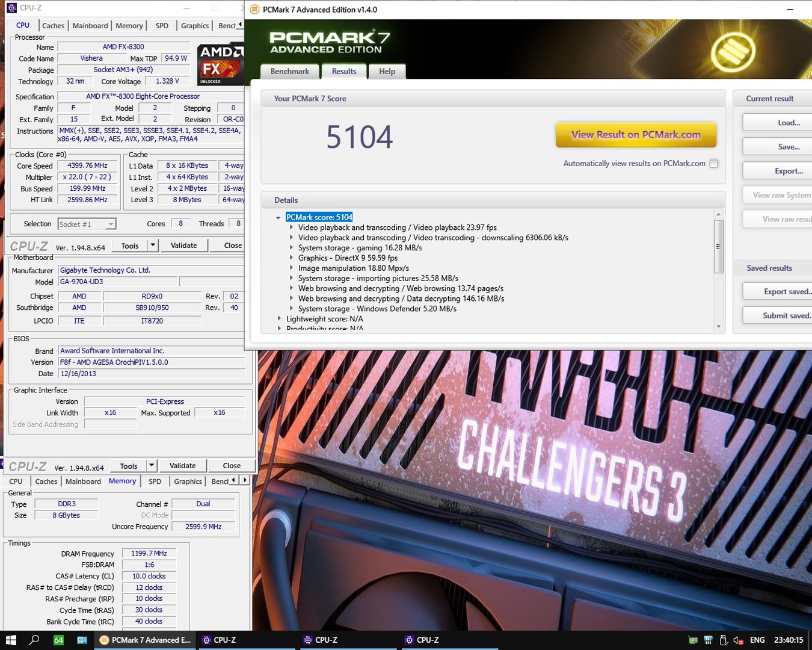Click the Details panel scrollbar thumb
The image size is (812, 650).
tap(719, 247)
